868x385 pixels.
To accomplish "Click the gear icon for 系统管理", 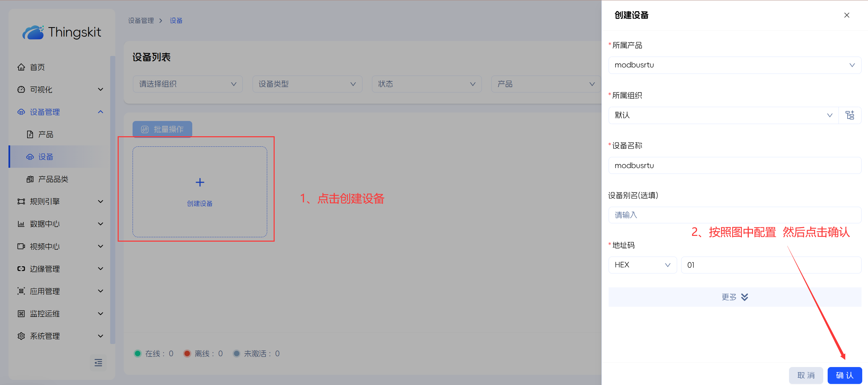I will (x=21, y=336).
